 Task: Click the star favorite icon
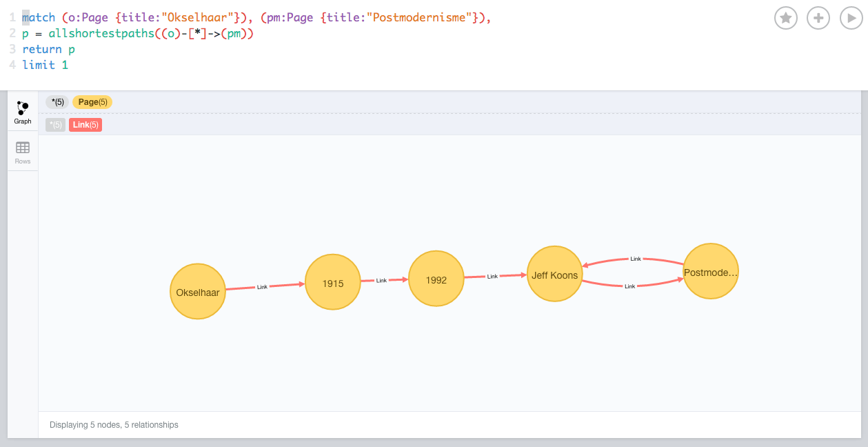(x=786, y=18)
